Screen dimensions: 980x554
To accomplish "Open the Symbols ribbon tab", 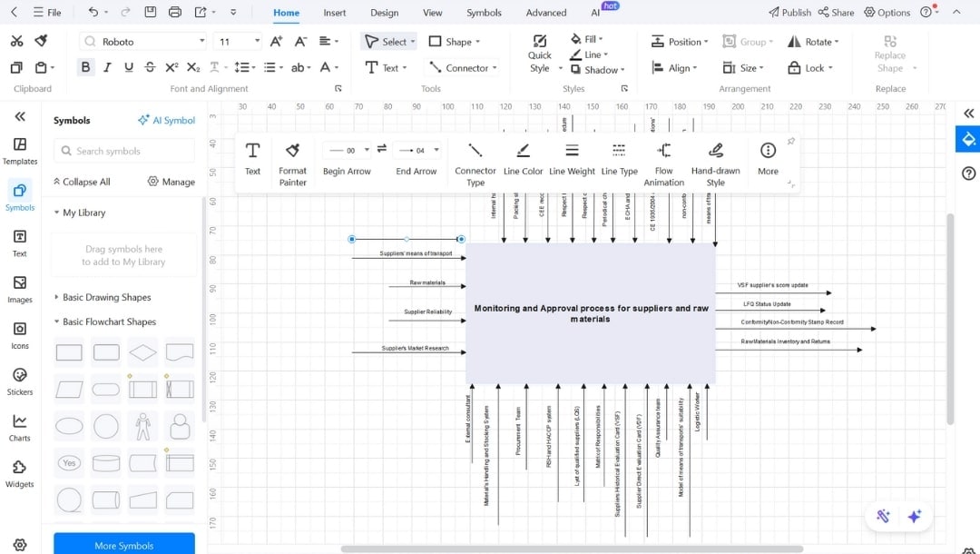I will click(484, 13).
